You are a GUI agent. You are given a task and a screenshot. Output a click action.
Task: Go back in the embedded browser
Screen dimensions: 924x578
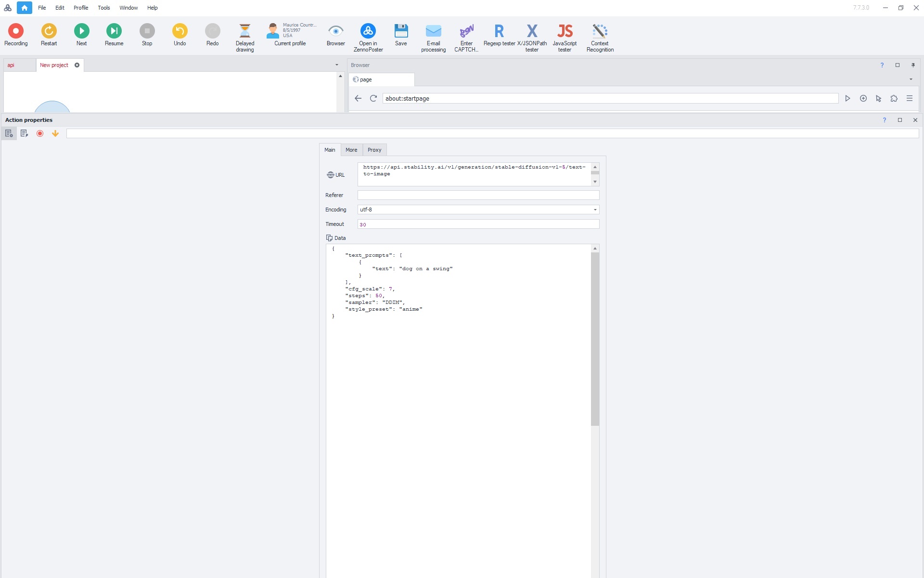pyautogui.click(x=358, y=98)
